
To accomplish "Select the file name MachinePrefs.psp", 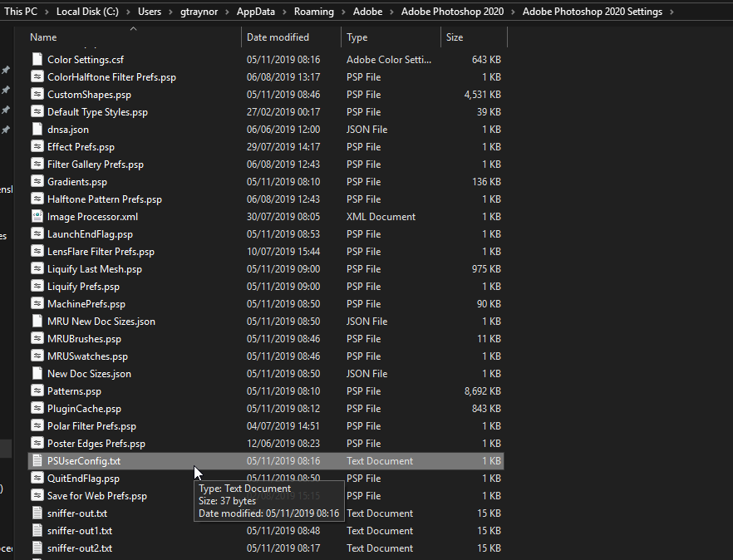I will click(x=86, y=304).
